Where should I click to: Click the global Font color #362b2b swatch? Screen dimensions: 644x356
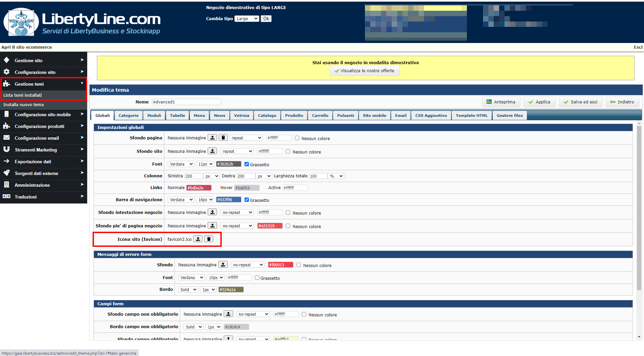[228, 164]
